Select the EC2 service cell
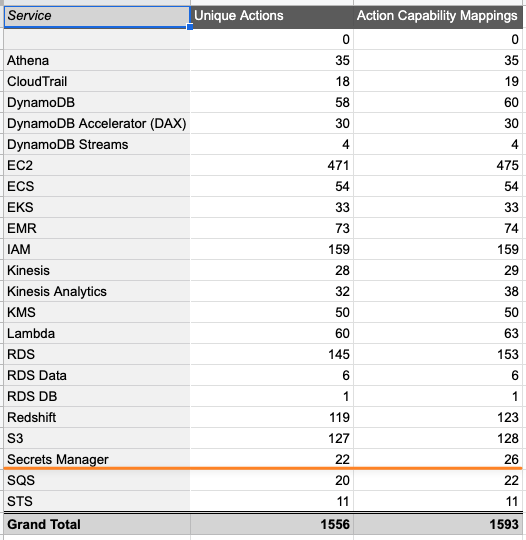Image resolution: width=526 pixels, height=540 pixels. point(97,166)
